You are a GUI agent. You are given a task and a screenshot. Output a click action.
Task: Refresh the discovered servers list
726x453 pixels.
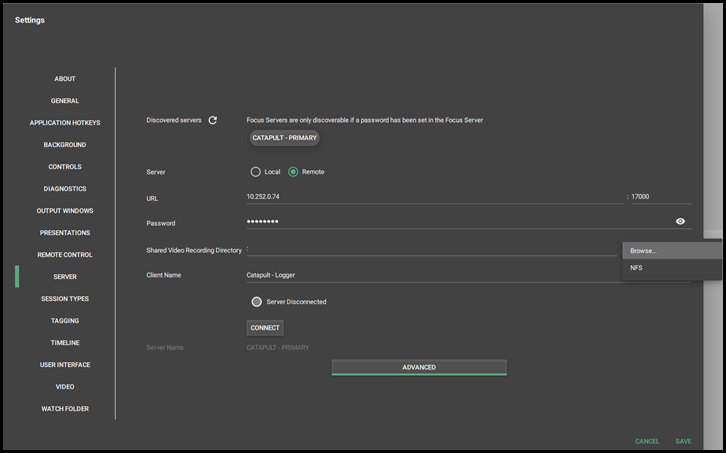[213, 120]
